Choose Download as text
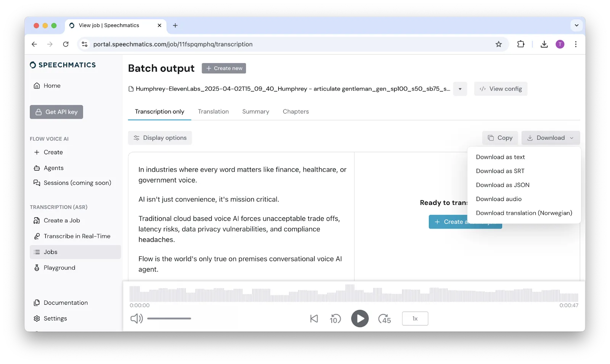Screen dimensions: 610x364 tap(500, 157)
